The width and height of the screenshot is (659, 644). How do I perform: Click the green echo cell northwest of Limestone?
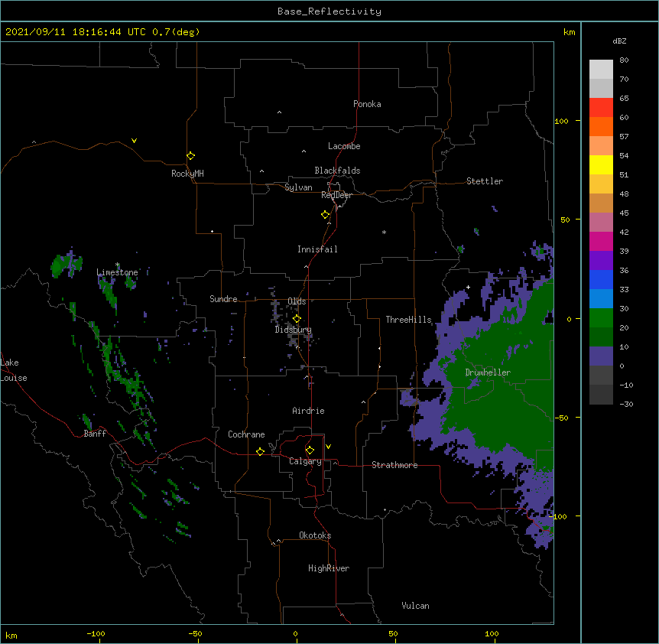pos(67,264)
